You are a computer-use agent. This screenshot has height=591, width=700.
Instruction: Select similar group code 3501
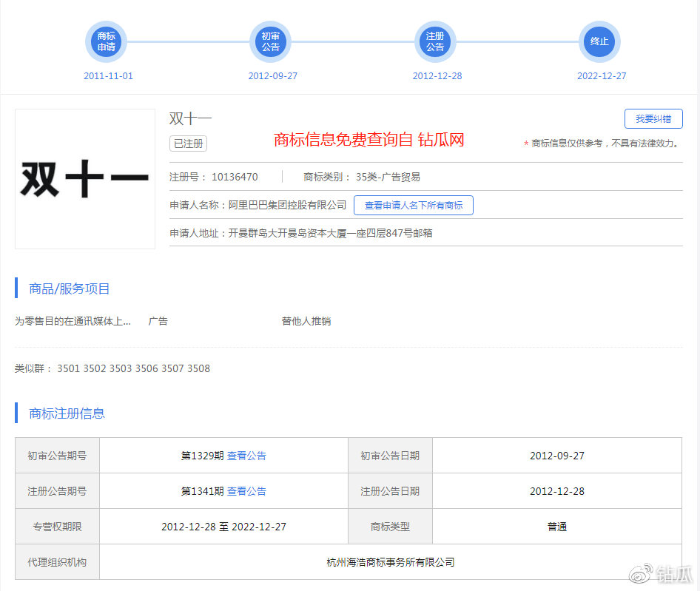(x=68, y=368)
